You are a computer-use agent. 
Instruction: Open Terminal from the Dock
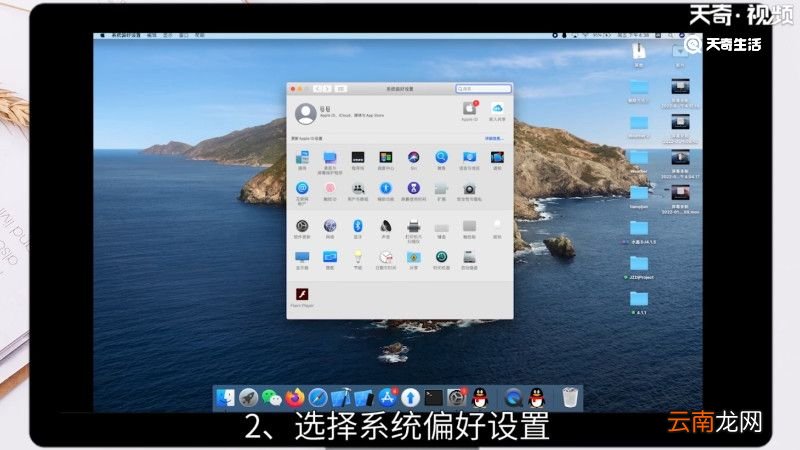click(x=434, y=397)
